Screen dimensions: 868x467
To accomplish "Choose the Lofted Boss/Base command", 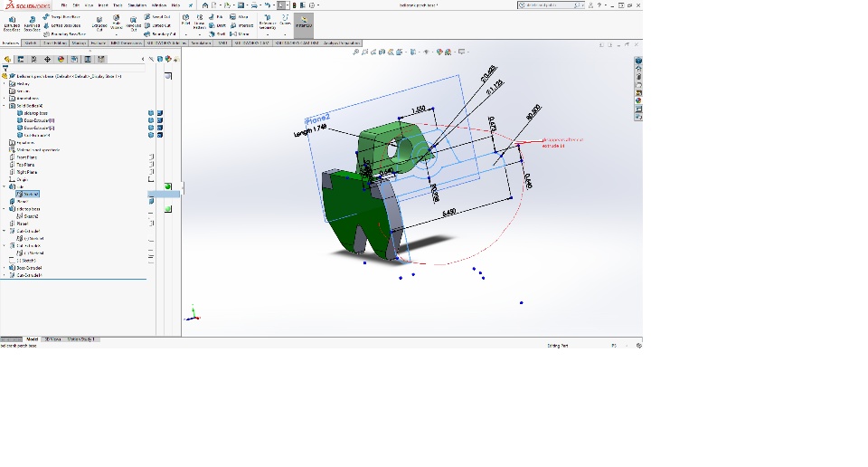I will click(x=62, y=25).
